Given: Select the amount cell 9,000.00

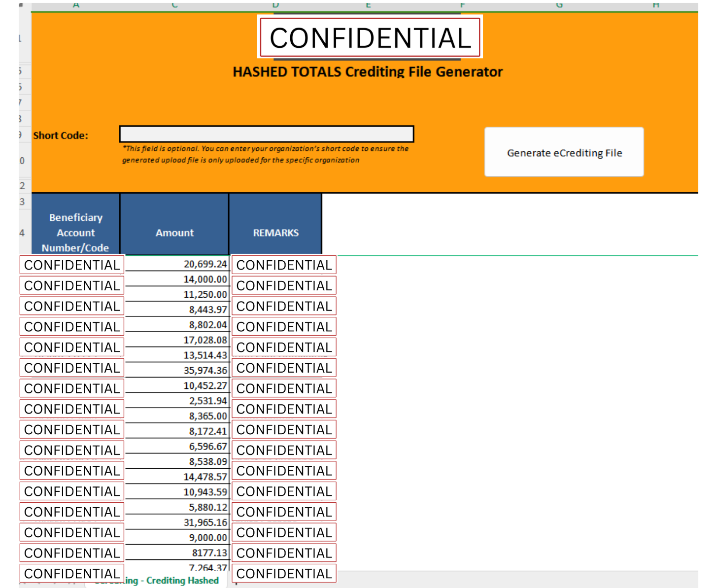Looking at the screenshot, I should coord(177,538).
